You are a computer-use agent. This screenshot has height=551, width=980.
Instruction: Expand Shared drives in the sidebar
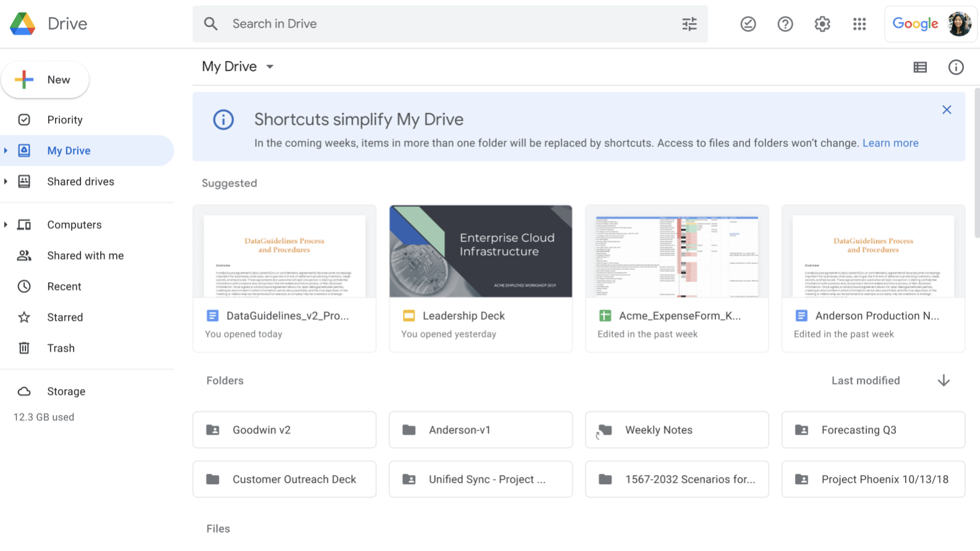coord(6,182)
